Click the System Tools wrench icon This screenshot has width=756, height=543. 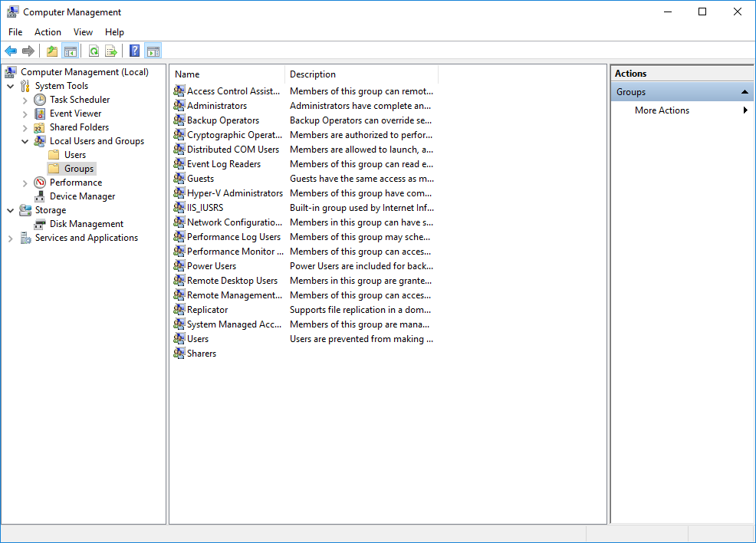pyautogui.click(x=25, y=86)
